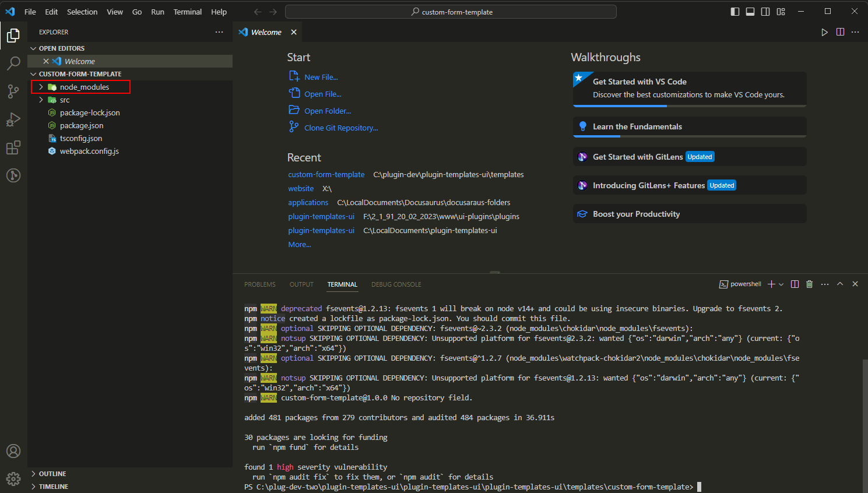This screenshot has width=868, height=493.
Task: Open Get Started with VS Code walkthrough
Action: coord(690,89)
